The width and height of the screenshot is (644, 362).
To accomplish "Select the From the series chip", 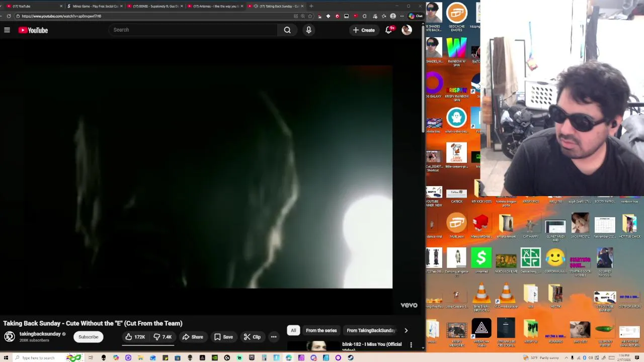I will click(x=321, y=330).
